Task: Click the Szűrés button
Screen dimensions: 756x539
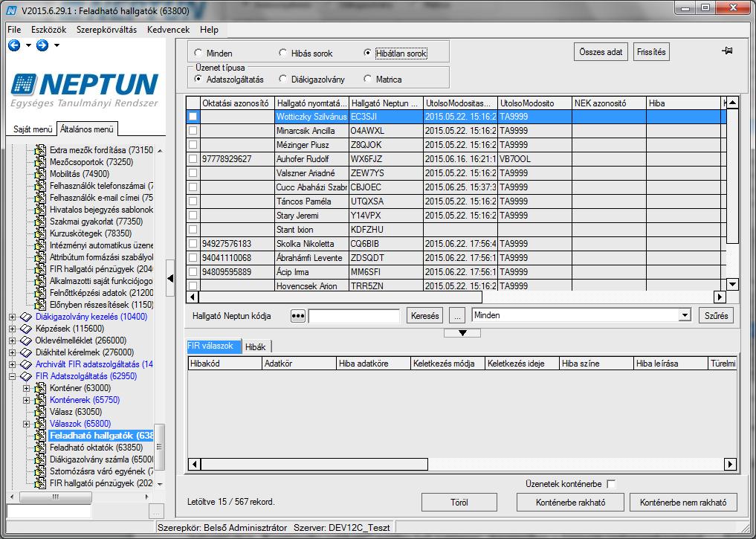Action: point(716,316)
